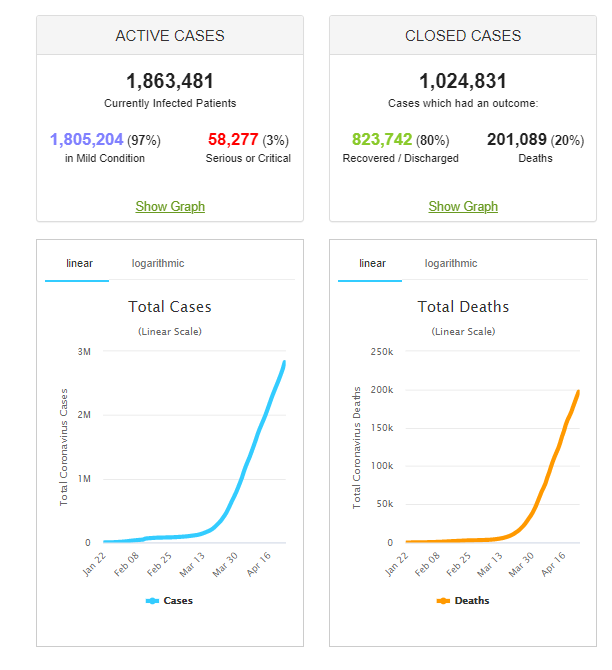This screenshot has width=612, height=670.
Task: Toggle the Cases series legend label
Action: [x=178, y=601]
